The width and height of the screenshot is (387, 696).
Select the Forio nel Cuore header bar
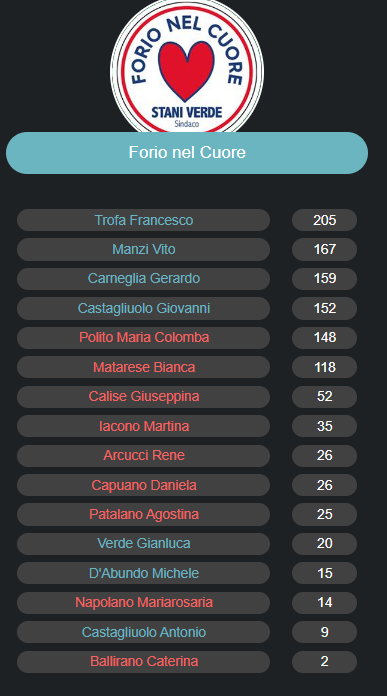pos(187,153)
